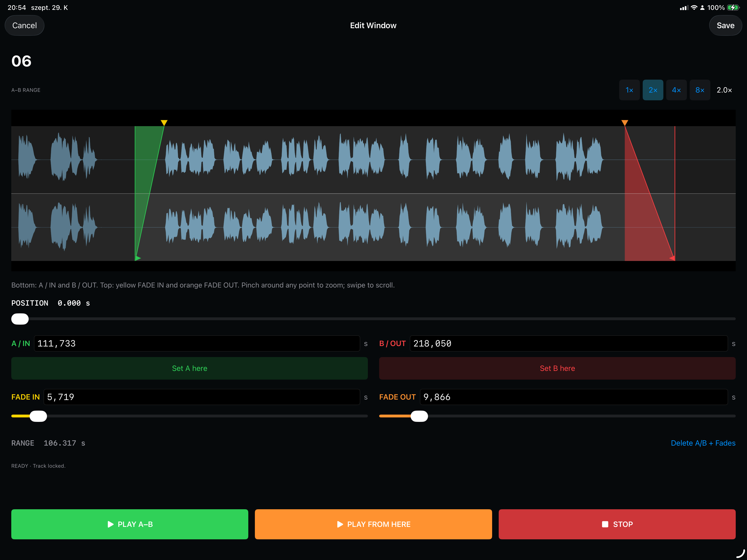Click the RANGE 106.317 s value
This screenshot has height=560, width=747.
tap(48, 443)
